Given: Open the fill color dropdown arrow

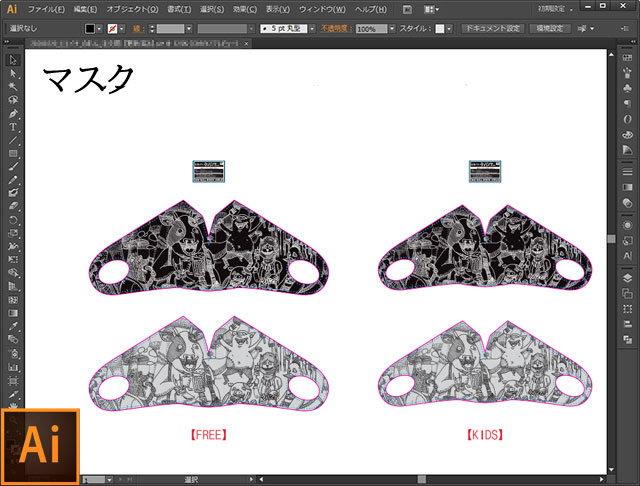Looking at the screenshot, I should (x=99, y=29).
